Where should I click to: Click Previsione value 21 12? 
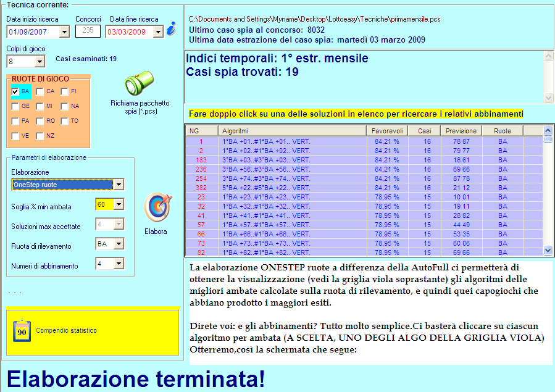(461, 188)
